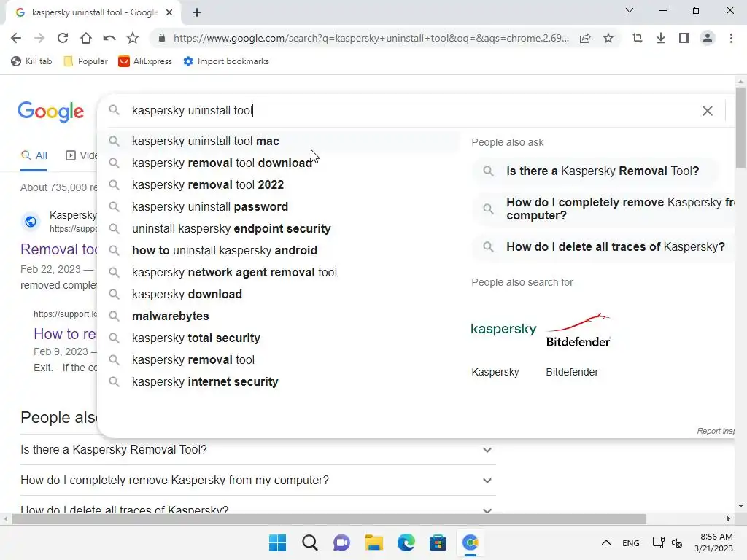Pick 'kaspersky internet security' suggestion
This screenshot has width=747, height=560.
point(279,382)
